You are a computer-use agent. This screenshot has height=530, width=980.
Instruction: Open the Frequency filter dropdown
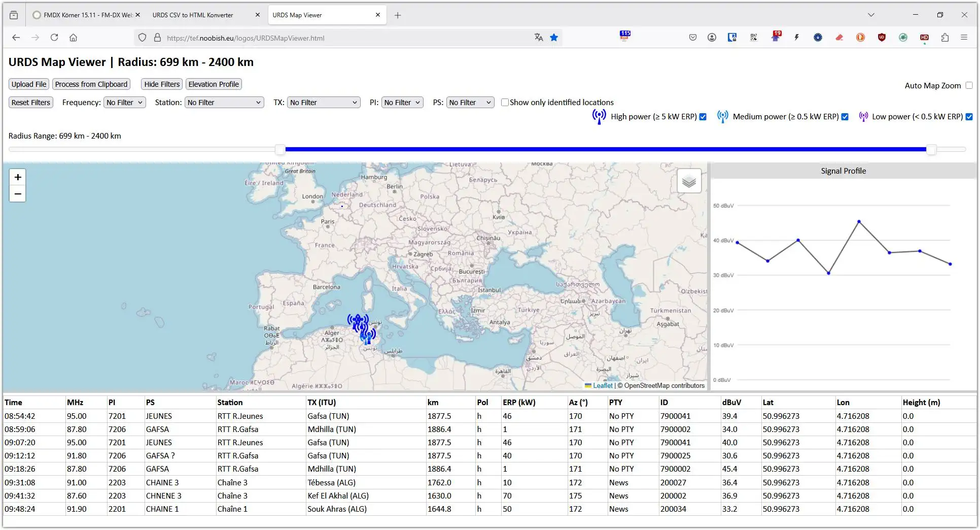[x=125, y=103]
